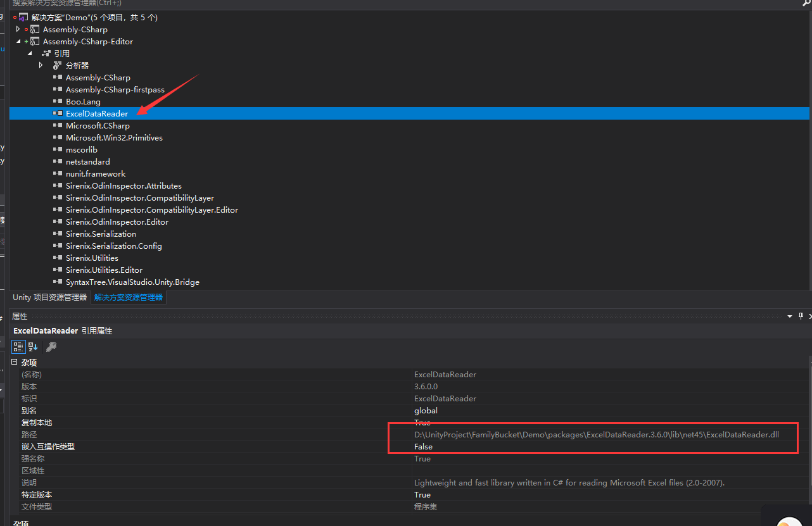Switch to 解决方案资源管理器 tab
Viewport: 812px width, 526px height.
tap(129, 297)
